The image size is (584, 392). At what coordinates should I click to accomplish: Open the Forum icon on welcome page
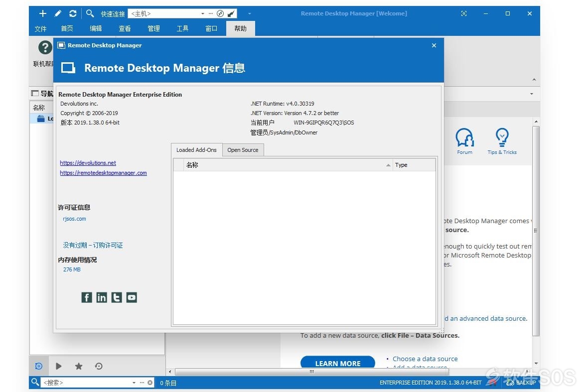[465, 141]
